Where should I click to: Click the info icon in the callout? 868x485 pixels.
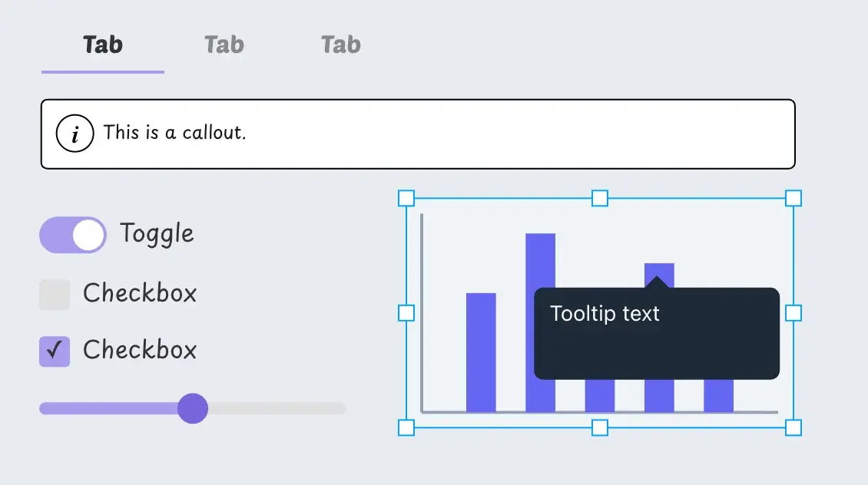pos(75,133)
